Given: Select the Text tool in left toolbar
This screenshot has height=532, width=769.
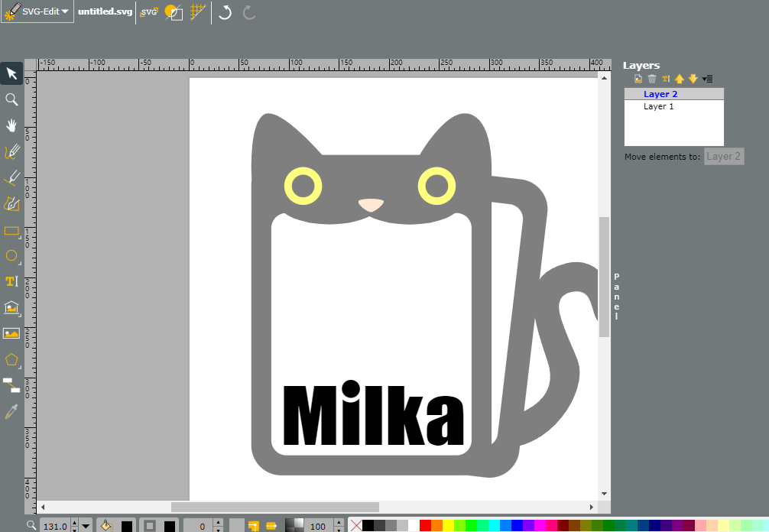Looking at the screenshot, I should [x=11, y=281].
